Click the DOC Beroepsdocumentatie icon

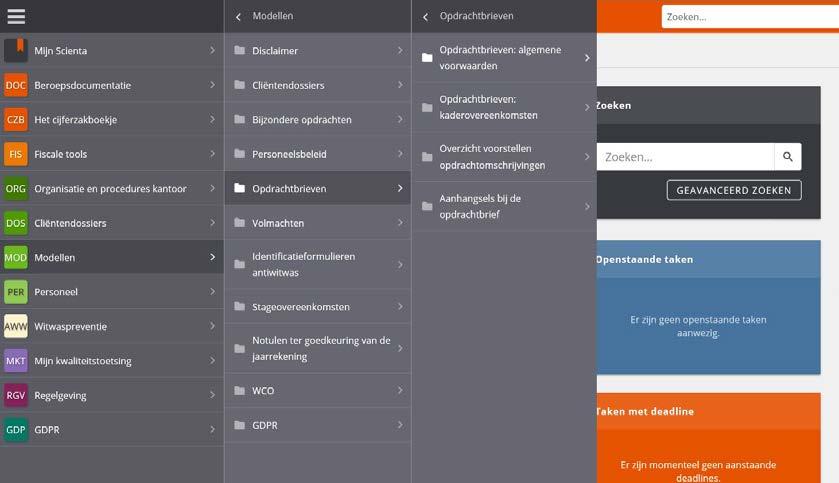pyautogui.click(x=16, y=85)
